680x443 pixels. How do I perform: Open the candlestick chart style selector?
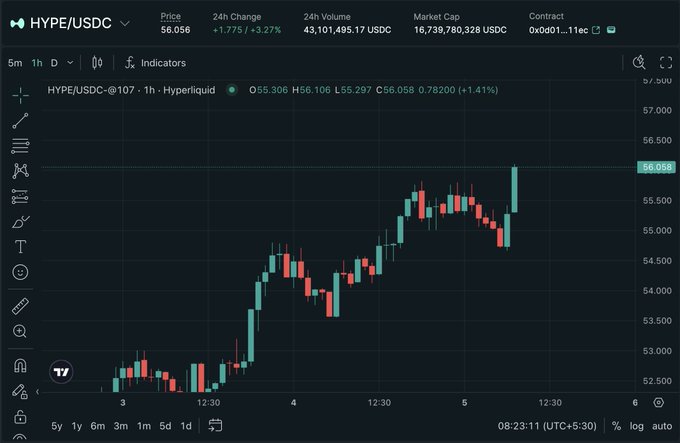pos(97,63)
